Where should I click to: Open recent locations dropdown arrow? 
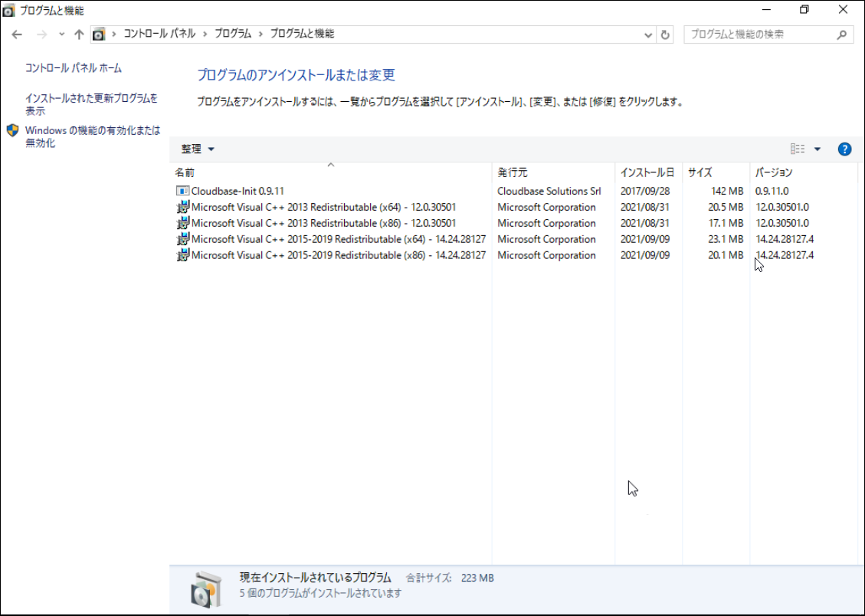click(62, 34)
